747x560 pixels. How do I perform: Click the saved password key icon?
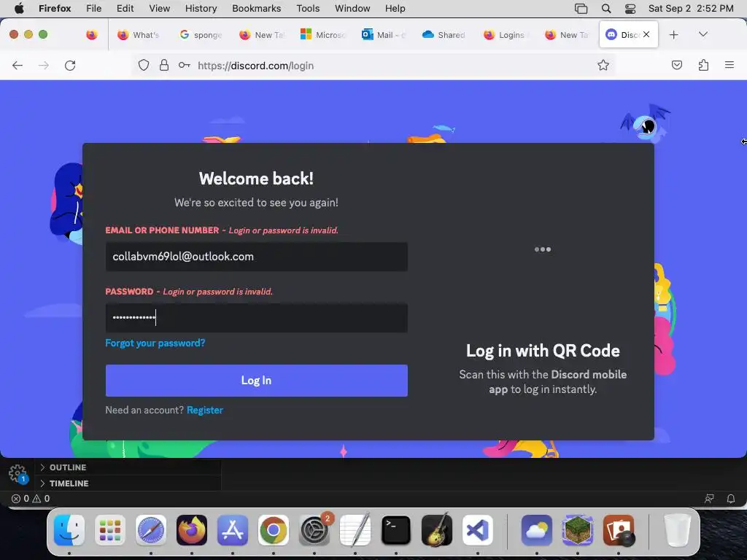click(185, 65)
